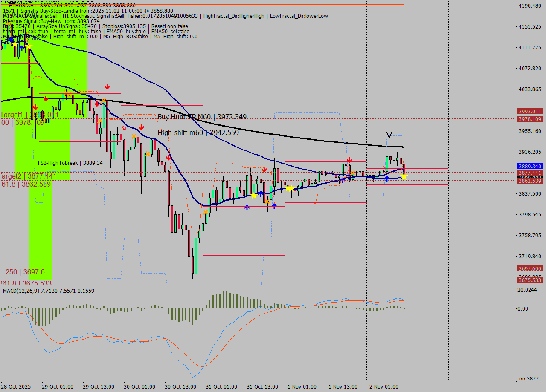Click the red sell arrow above the 29 Oct 01:00 bars
Screen dimensions: 546x392
click(x=46, y=99)
